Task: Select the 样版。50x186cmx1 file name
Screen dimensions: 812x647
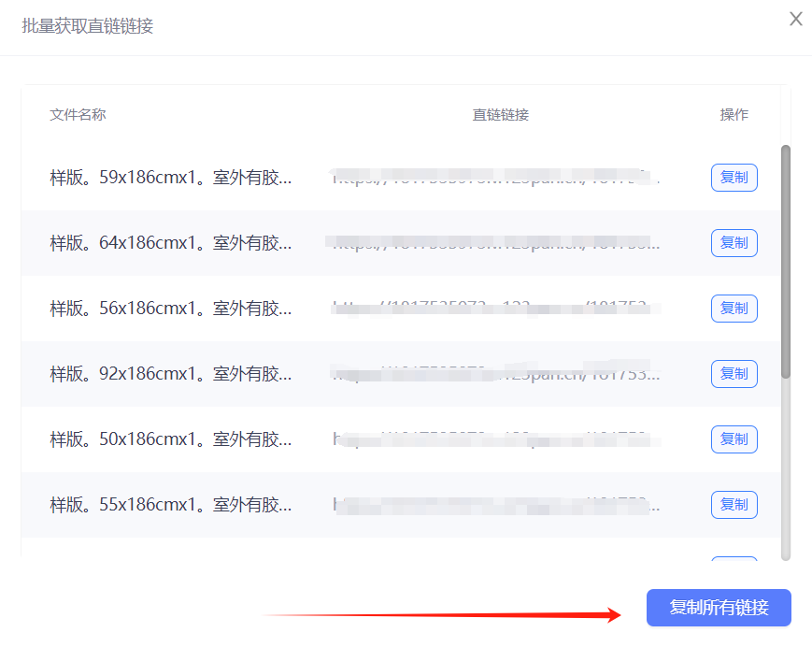Action: (170, 439)
